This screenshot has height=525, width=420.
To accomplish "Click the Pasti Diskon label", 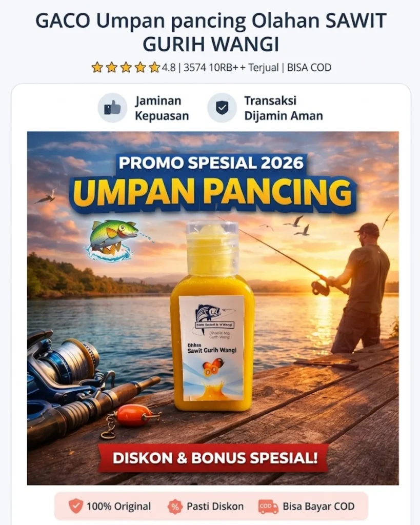I will [x=215, y=506].
